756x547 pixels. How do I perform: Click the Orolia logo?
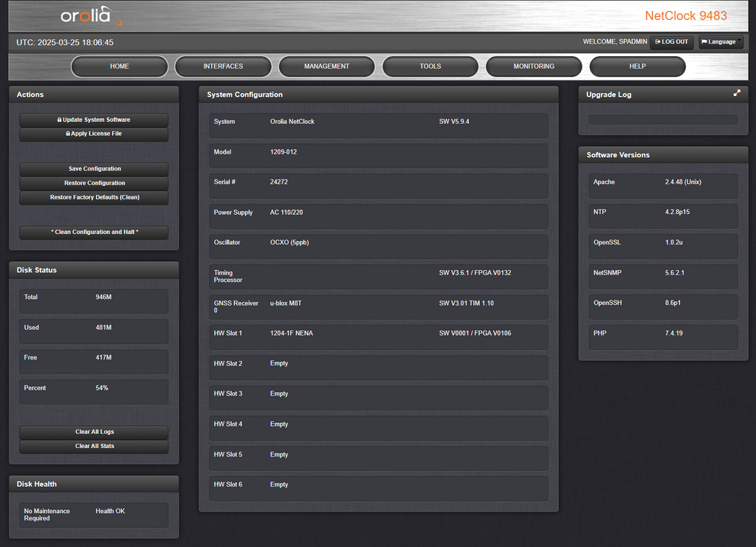pyautogui.click(x=91, y=16)
